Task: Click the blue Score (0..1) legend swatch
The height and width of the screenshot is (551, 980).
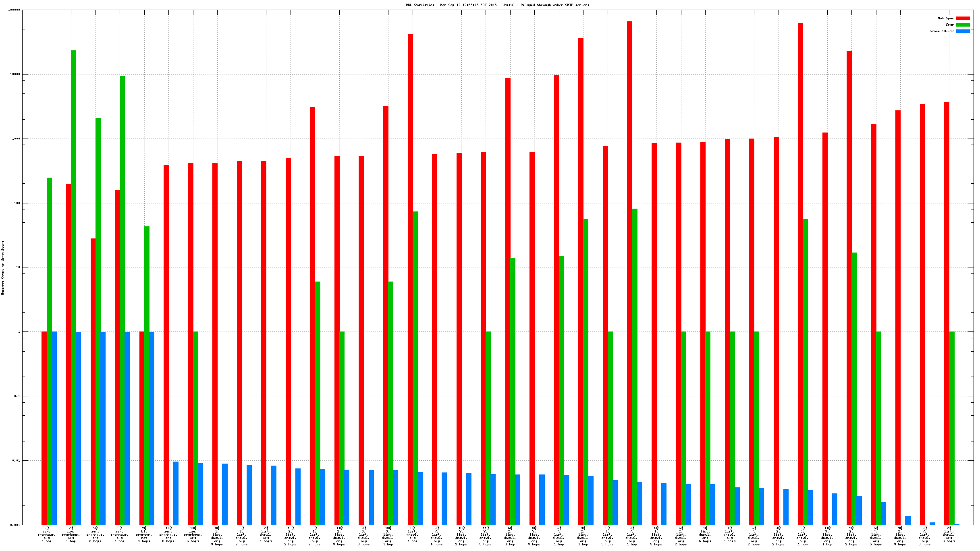Action: pyautogui.click(x=963, y=31)
